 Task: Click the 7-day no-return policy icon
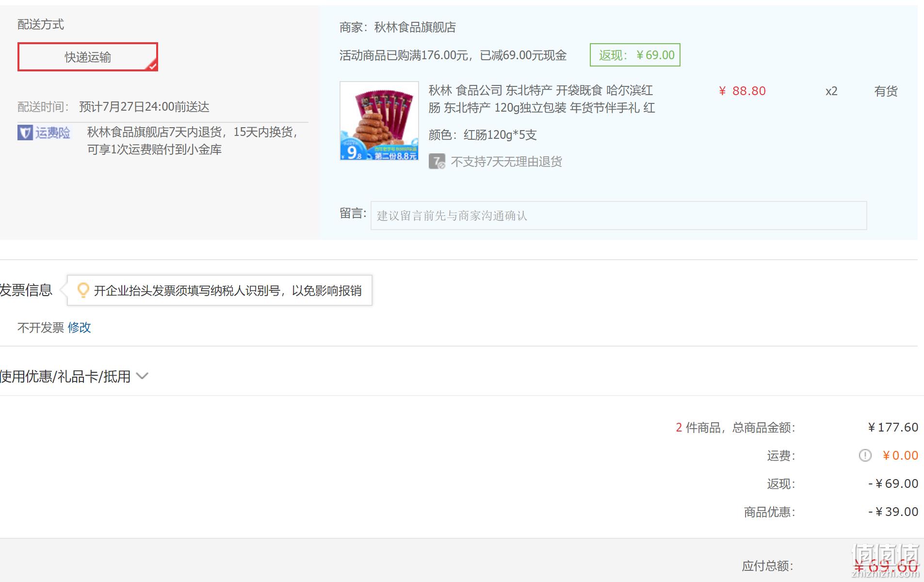437,162
